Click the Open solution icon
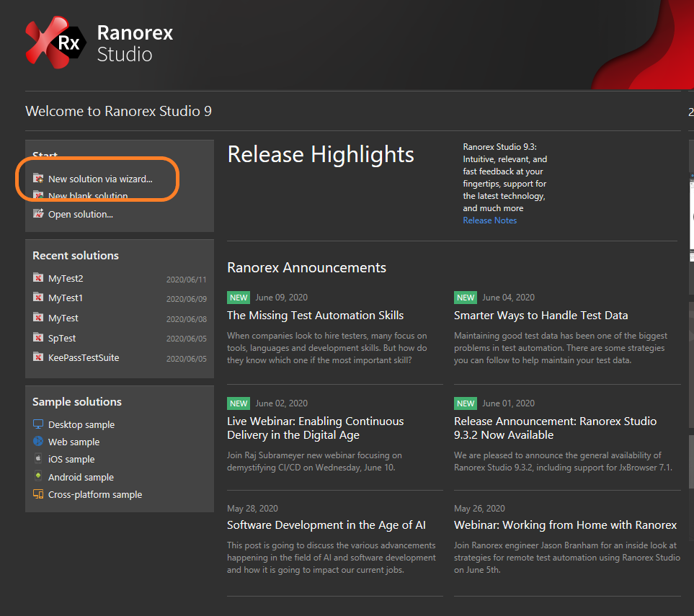This screenshot has height=616, width=694. click(38, 213)
